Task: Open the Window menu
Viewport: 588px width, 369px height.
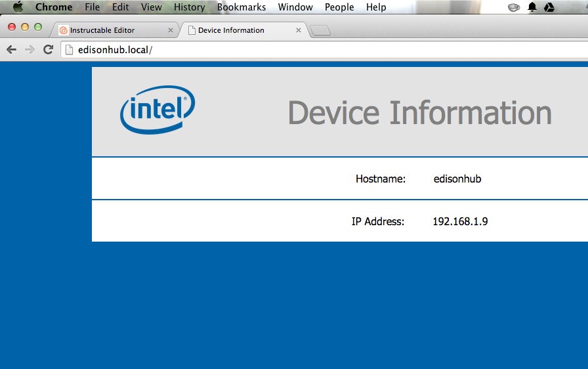Action: point(295,7)
